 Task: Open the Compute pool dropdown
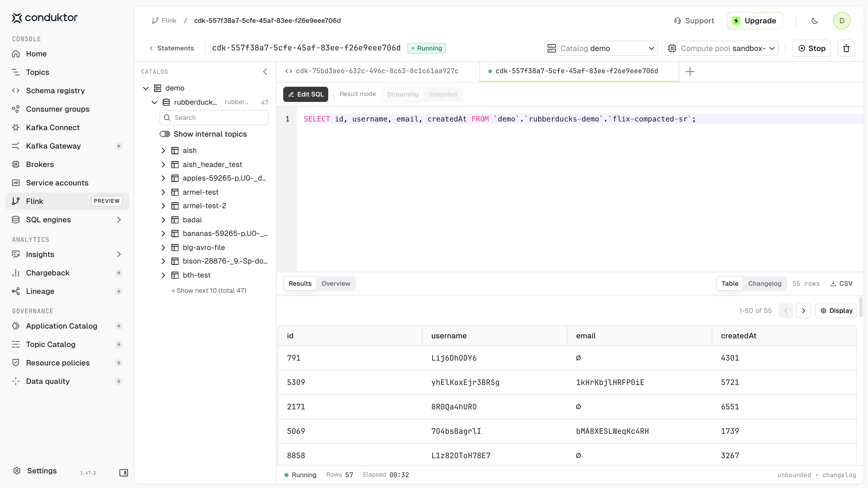(721, 49)
